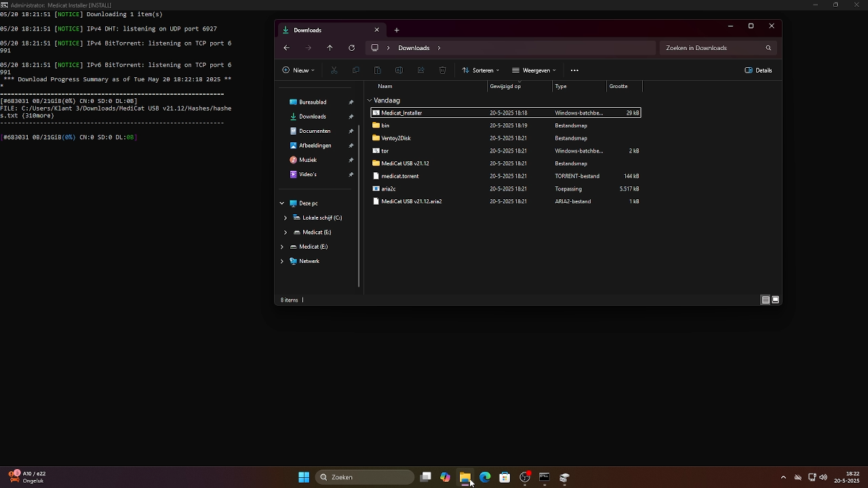The width and height of the screenshot is (868, 488).
Task: Click Downloads in the address breadcrumb
Action: click(414, 48)
